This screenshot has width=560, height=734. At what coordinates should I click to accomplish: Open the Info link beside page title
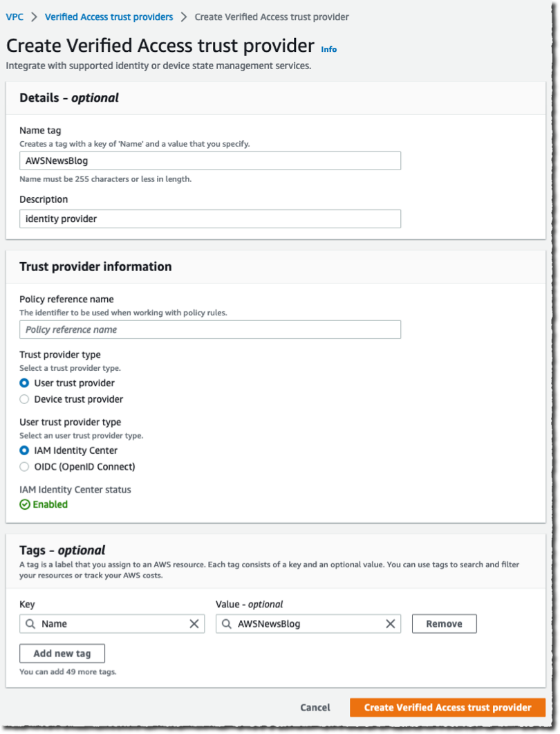pyautogui.click(x=329, y=49)
